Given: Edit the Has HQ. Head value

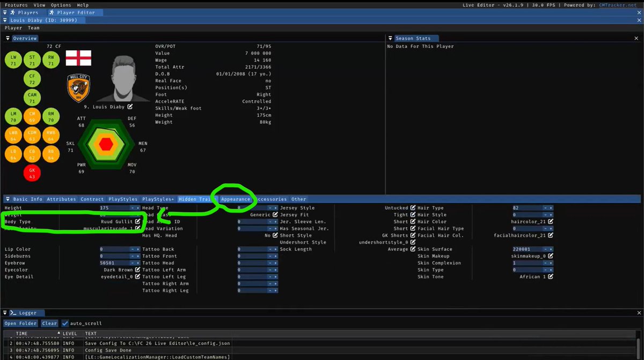Looking at the screenshot, I should click(276, 235).
